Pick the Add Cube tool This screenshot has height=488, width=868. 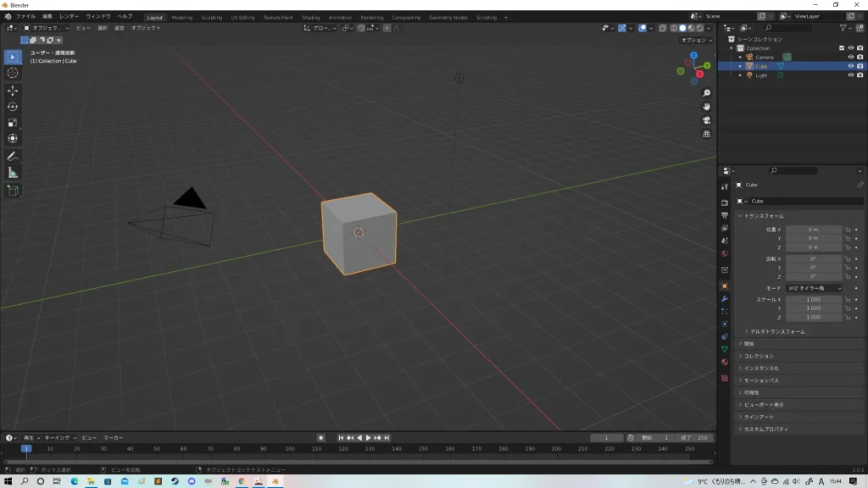pyautogui.click(x=13, y=191)
